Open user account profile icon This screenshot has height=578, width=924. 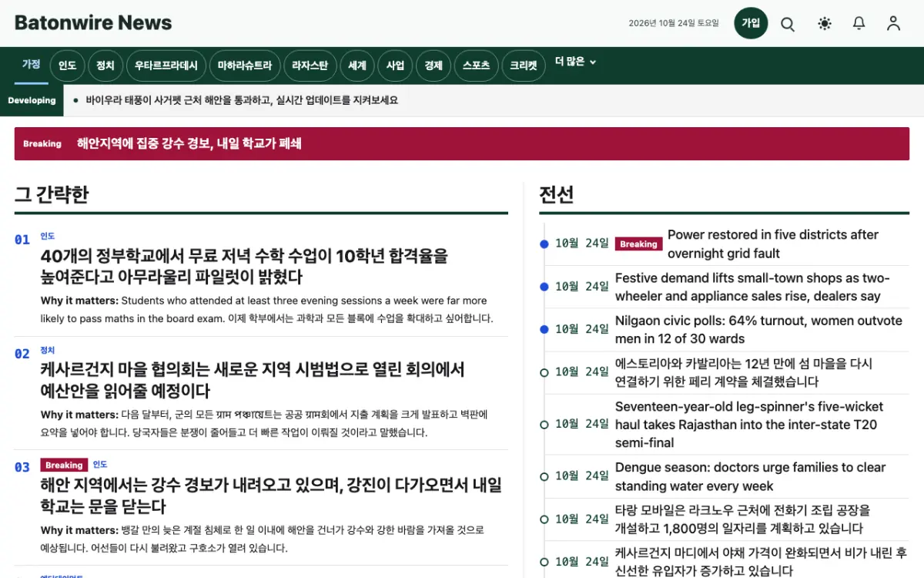click(x=893, y=24)
